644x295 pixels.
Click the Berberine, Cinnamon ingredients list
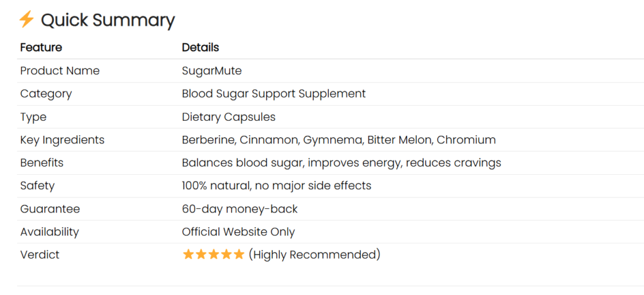(x=338, y=140)
